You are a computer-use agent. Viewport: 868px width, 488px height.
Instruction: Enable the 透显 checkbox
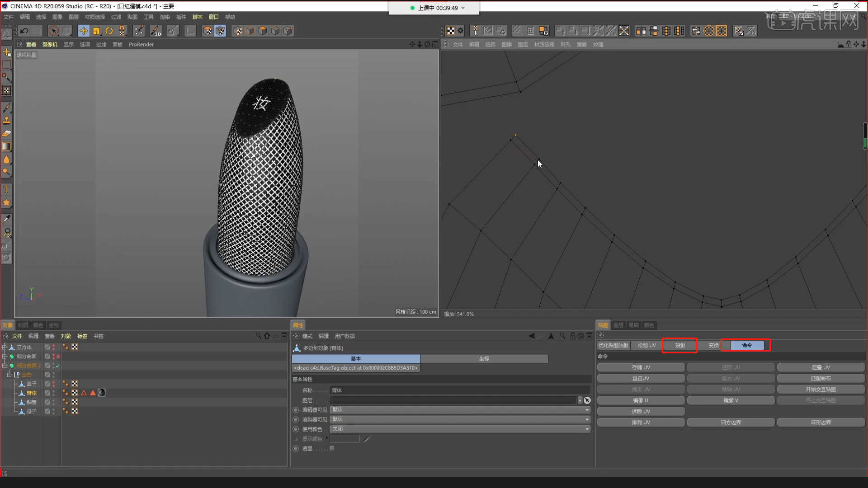coord(332,448)
